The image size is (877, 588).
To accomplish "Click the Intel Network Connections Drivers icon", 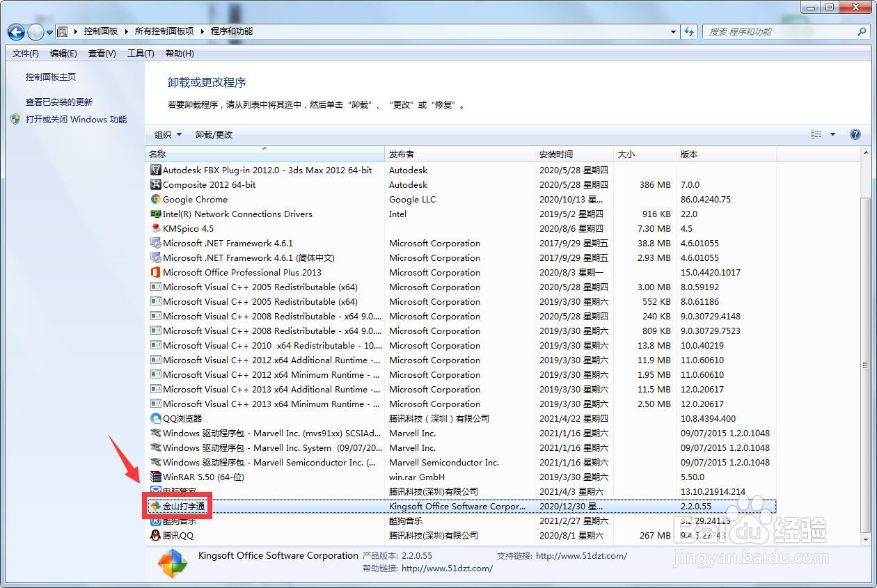I will tap(156, 214).
